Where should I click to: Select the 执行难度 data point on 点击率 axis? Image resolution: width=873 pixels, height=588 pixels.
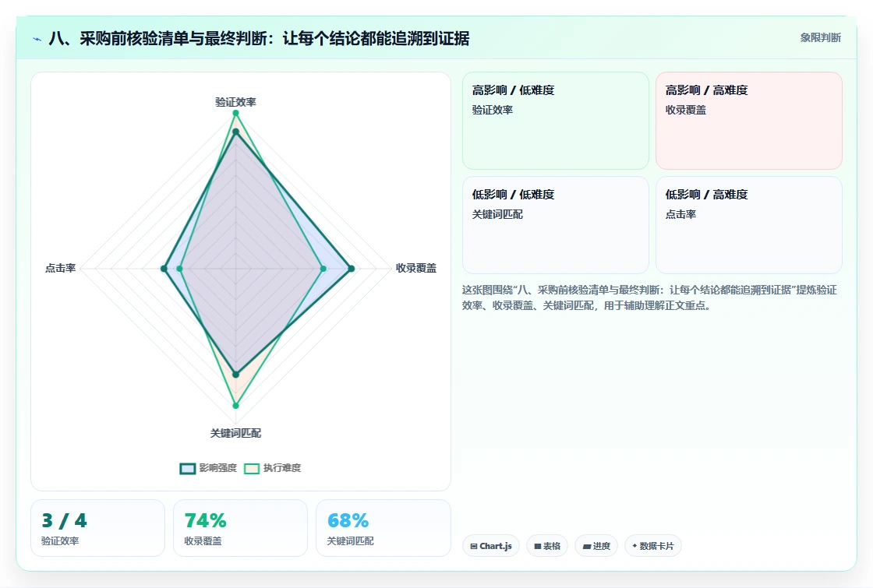[179, 269]
